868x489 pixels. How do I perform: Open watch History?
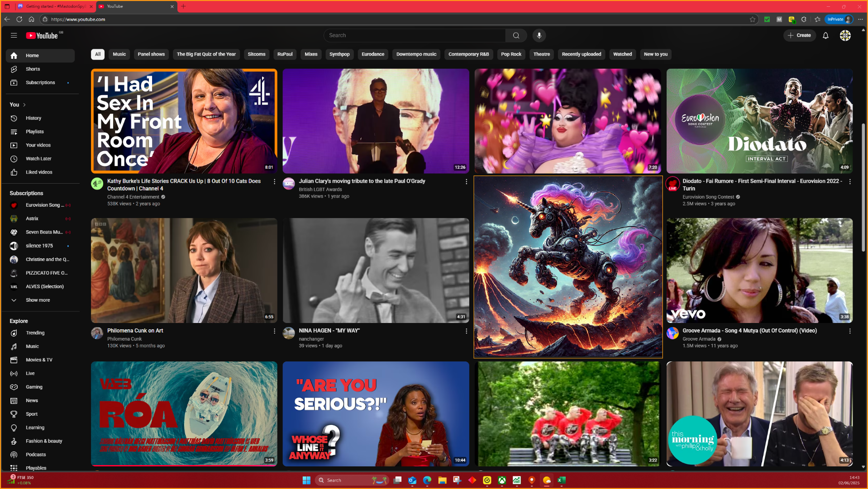click(40, 118)
